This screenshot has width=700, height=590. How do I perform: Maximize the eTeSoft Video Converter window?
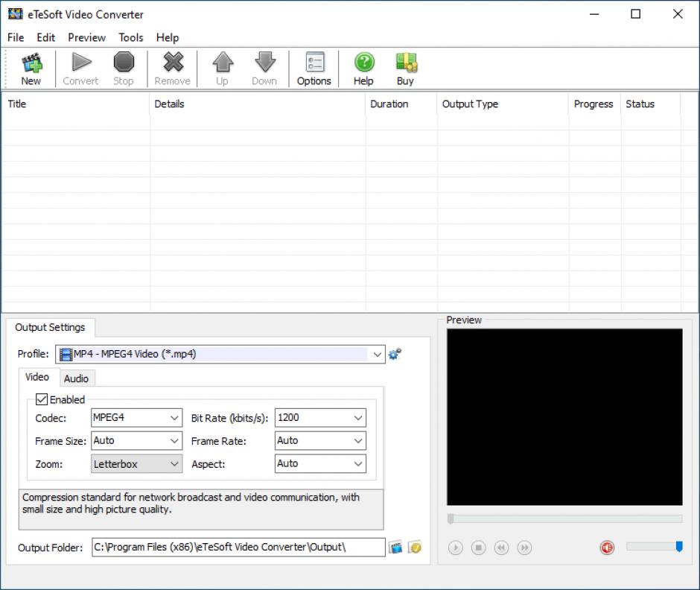click(636, 14)
